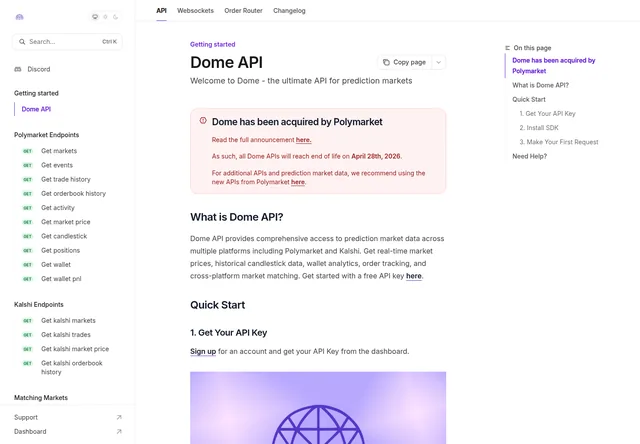Click the Sign up link
The image size is (640, 444).
click(x=203, y=351)
